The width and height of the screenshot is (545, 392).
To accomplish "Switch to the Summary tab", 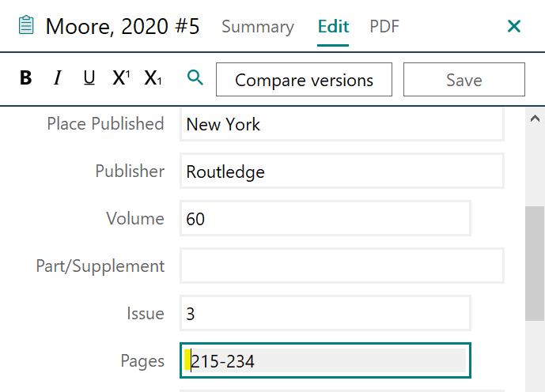I will click(257, 27).
